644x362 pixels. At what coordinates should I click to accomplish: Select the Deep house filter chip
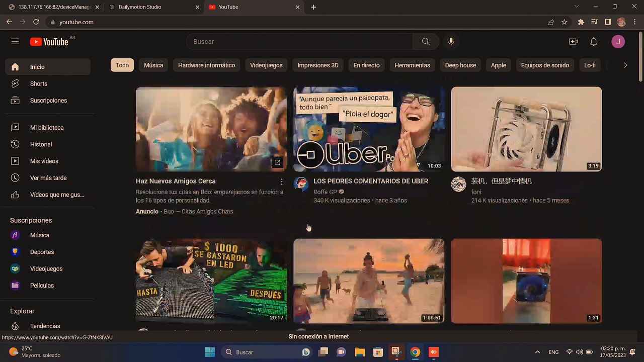coord(460,65)
